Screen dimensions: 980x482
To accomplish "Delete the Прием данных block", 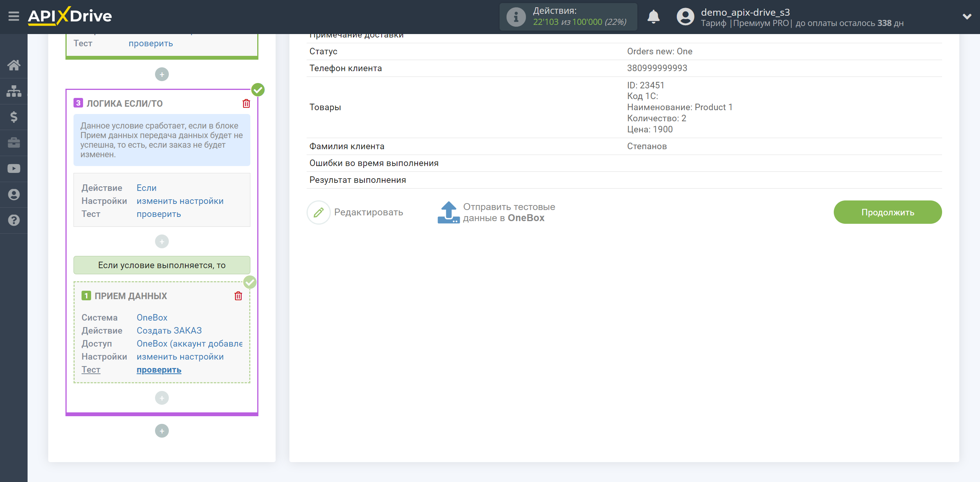I will (x=238, y=296).
